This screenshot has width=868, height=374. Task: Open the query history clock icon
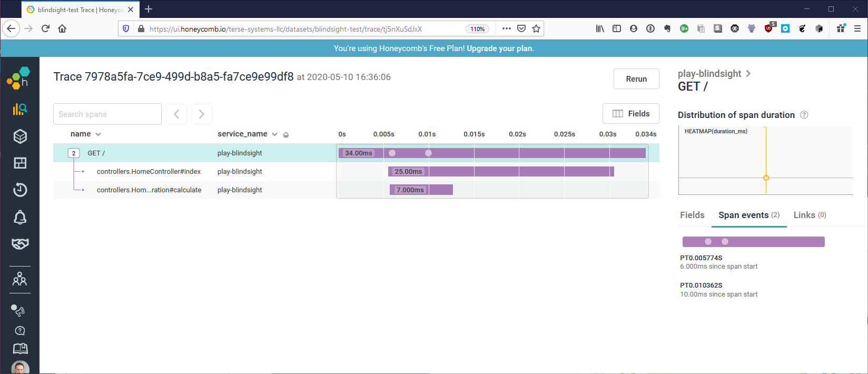(20, 190)
